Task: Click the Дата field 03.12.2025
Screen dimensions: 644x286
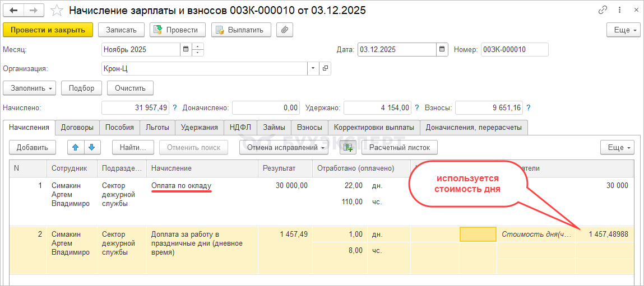Action: [397, 49]
